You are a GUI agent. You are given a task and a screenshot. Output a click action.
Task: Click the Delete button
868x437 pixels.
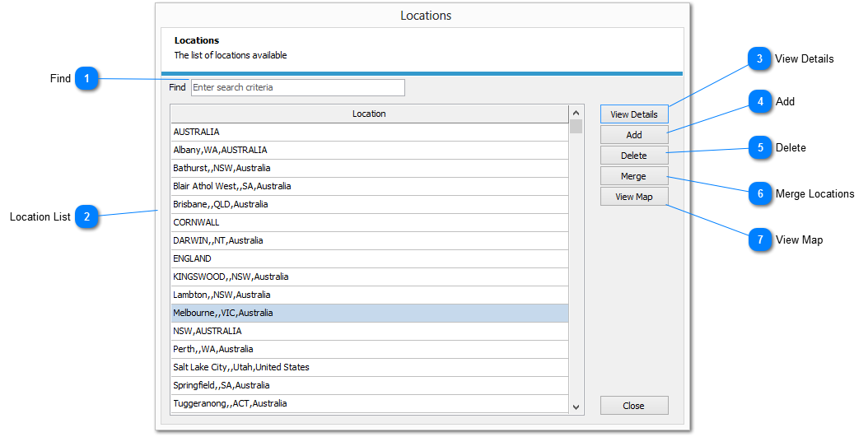pos(633,156)
